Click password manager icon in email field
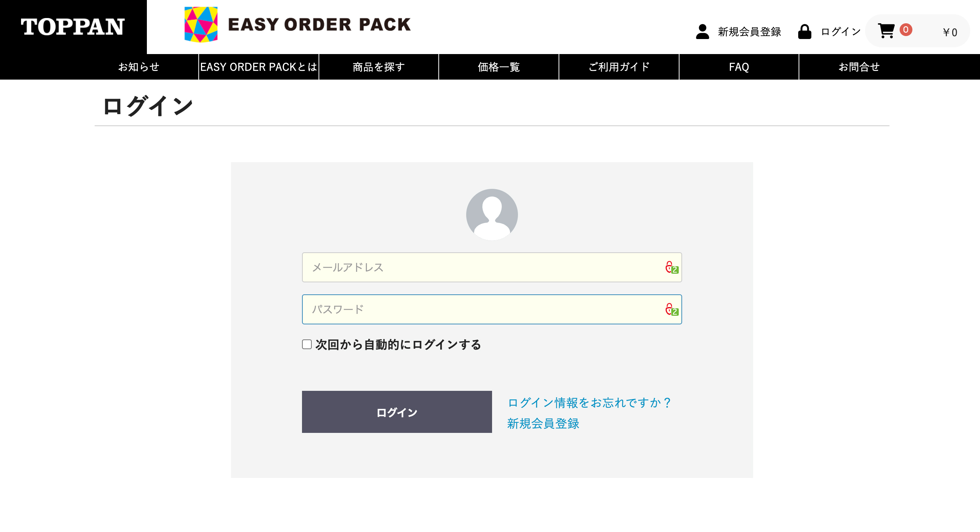Viewport: 980px width, 532px height. pyautogui.click(x=672, y=267)
